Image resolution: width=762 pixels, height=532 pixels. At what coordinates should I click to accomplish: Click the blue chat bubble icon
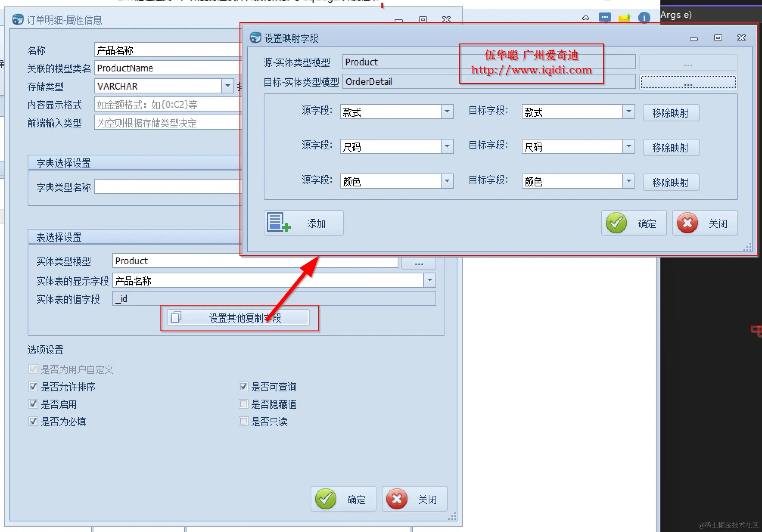(605, 17)
